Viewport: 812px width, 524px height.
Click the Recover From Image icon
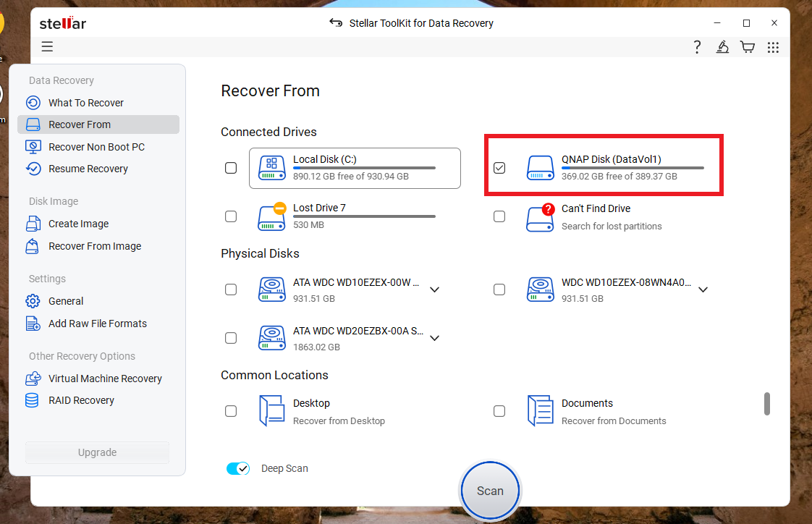coord(33,246)
